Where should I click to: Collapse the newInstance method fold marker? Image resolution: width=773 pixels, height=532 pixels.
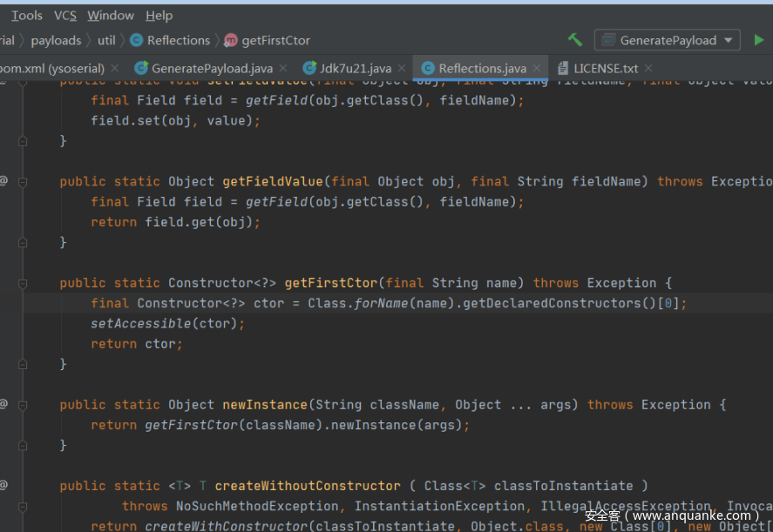(x=23, y=405)
